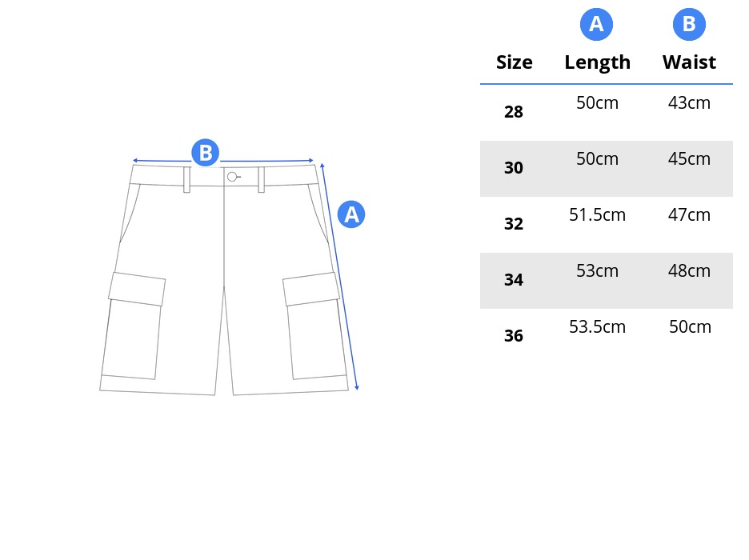Select size 28 row label

[x=514, y=112]
